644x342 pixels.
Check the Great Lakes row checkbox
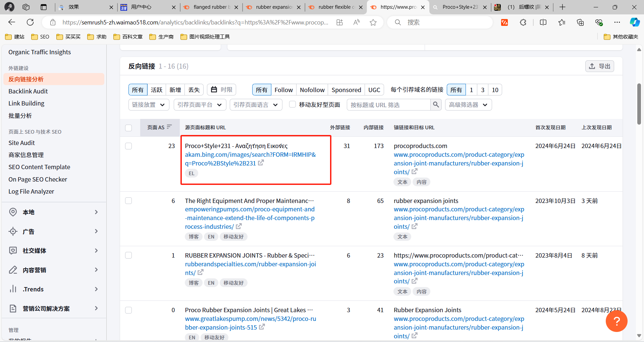point(128,310)
